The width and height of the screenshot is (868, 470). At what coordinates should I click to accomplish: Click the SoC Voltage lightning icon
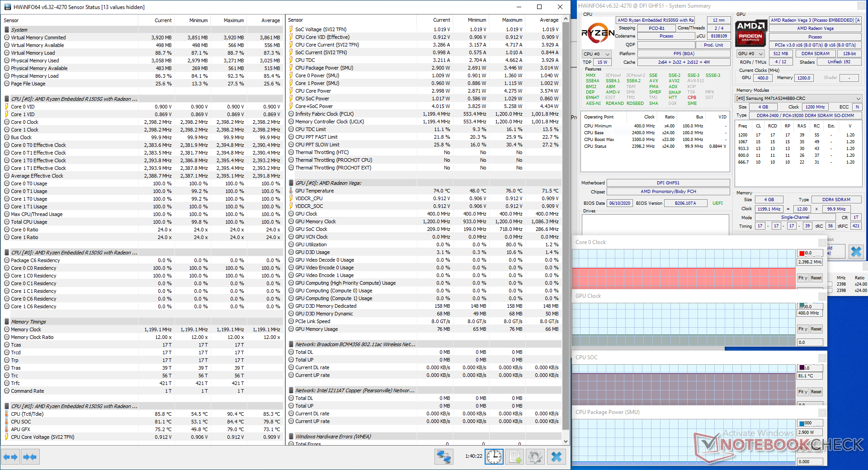click(292, 29)
